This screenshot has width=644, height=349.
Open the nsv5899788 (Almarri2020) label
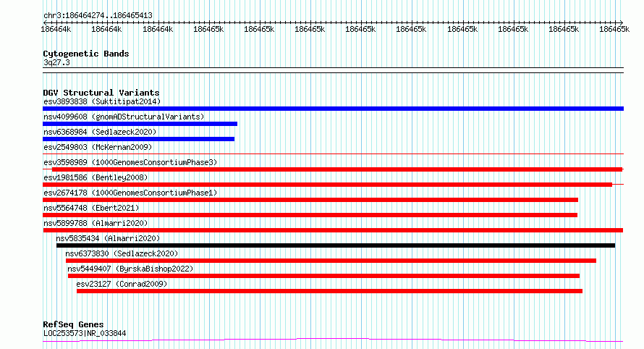[96, 223]
